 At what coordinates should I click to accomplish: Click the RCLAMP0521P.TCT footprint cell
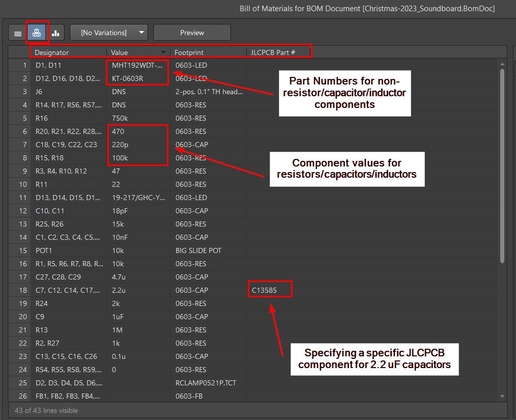tap(208, 383)
